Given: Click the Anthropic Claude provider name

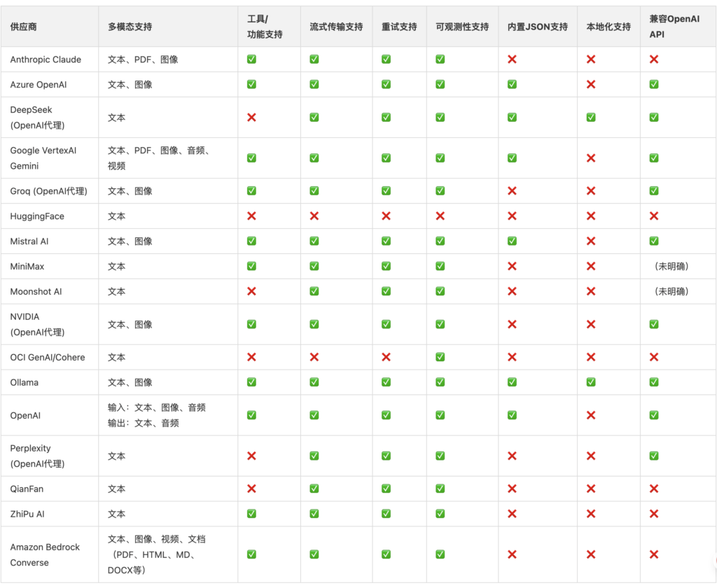Looking at the screenshot, I should point(46,59).
